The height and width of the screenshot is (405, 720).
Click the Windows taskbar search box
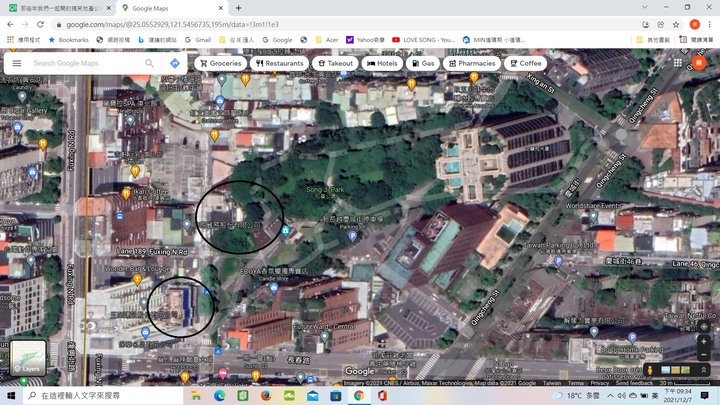[103, 395]
